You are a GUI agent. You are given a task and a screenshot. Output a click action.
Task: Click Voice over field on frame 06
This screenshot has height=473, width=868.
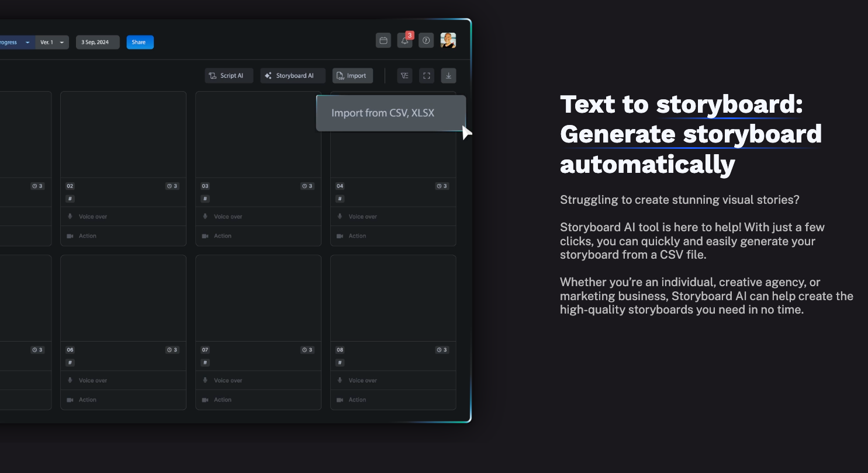point(123,380)
